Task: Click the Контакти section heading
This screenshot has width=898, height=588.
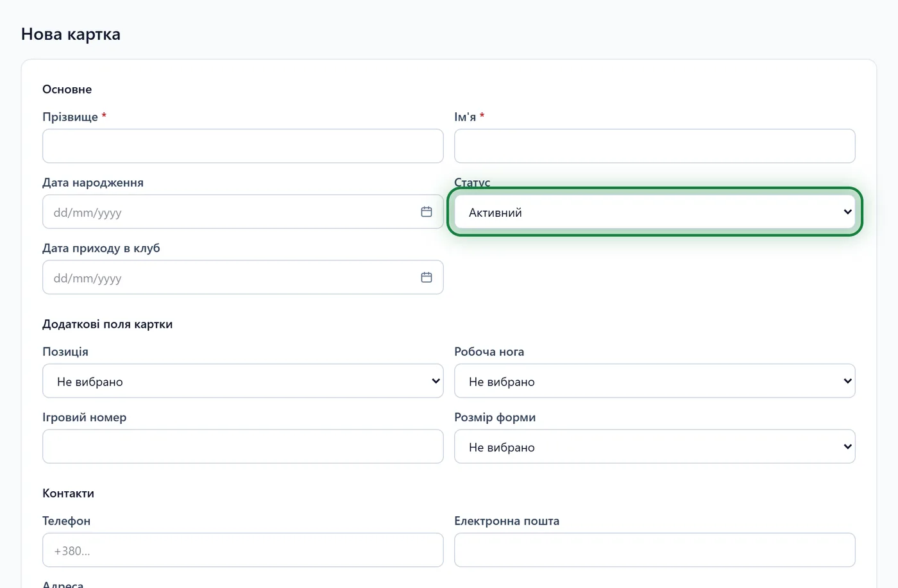Action: [x=68, y=493]
